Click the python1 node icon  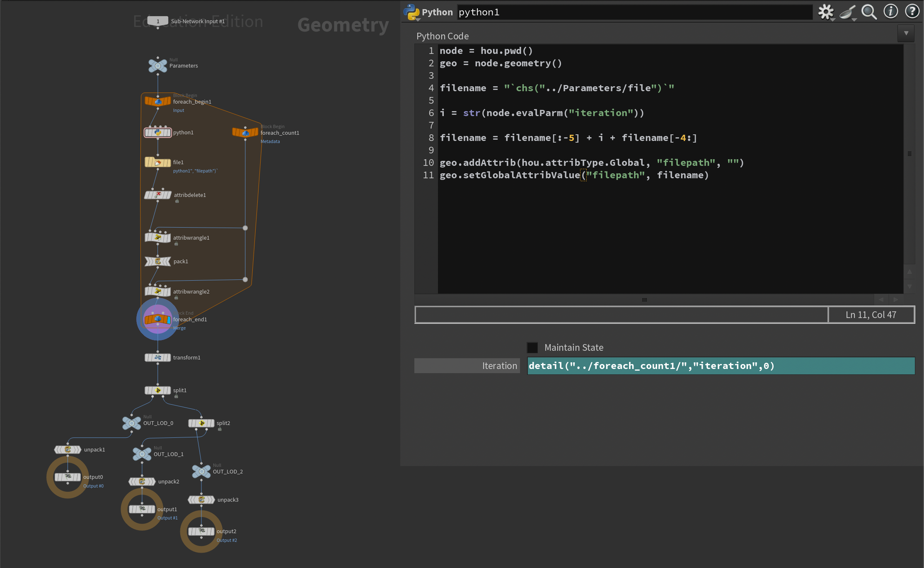pos(157,133)
